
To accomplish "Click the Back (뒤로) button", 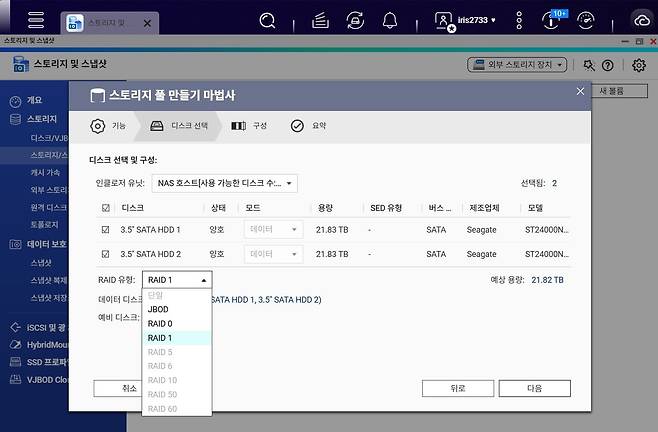I will (x=457, y=388).
